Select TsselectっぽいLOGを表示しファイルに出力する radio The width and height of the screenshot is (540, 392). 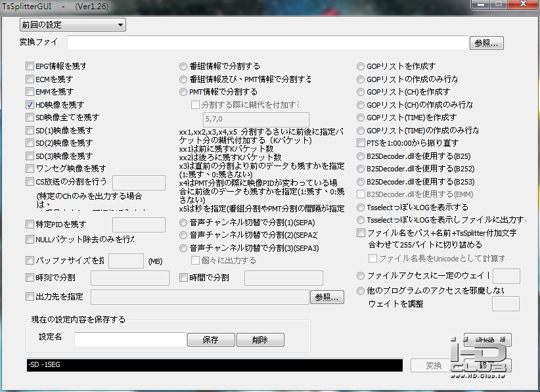point(361,220)
